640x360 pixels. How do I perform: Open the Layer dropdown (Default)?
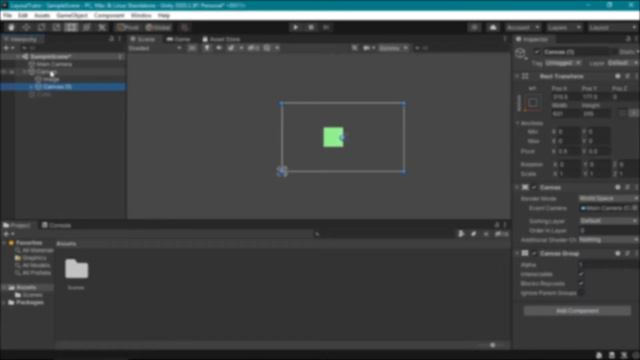[x=622, y=63]
